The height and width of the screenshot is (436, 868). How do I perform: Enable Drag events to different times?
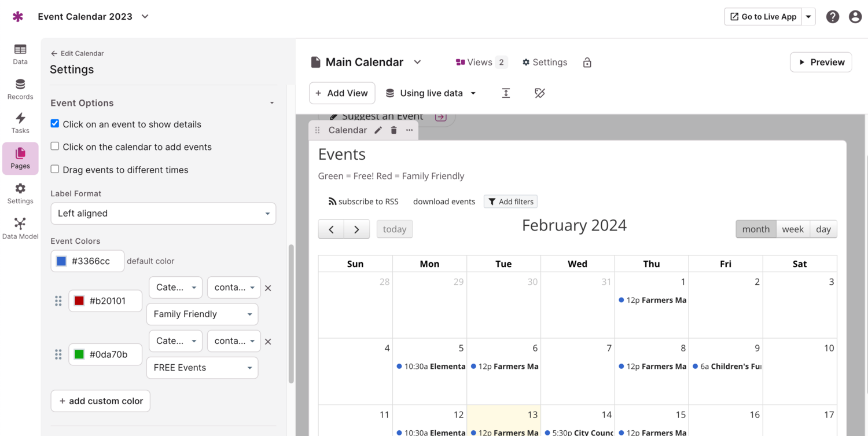(x=54, y=169)
